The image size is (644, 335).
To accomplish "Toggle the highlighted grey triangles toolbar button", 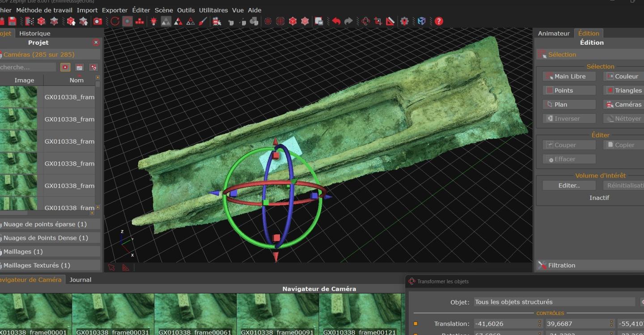I will click(166, 21).
